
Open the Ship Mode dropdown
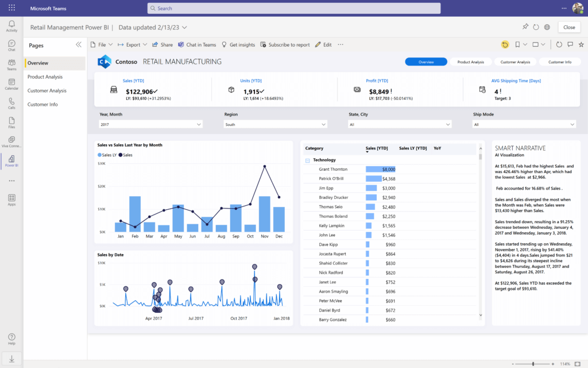tap(524, 124)
